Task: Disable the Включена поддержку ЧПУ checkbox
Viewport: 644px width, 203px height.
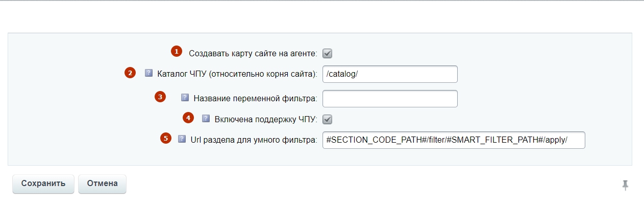Action: point(328,119)
